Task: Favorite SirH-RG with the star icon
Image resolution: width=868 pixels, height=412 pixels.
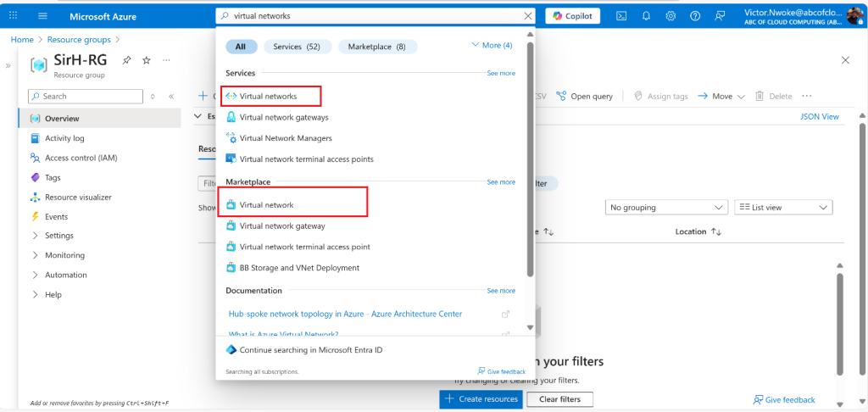Action: (x=147, y=60)
